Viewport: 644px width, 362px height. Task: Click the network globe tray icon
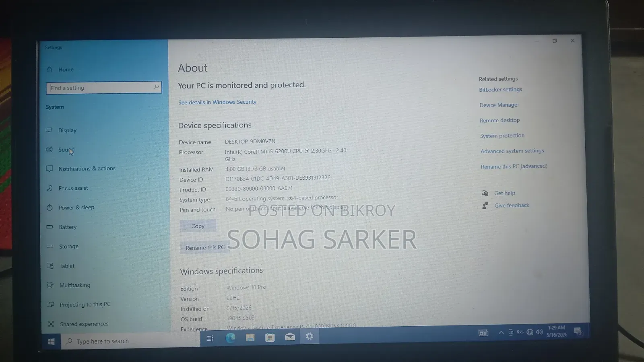click(x=530, y=332)
